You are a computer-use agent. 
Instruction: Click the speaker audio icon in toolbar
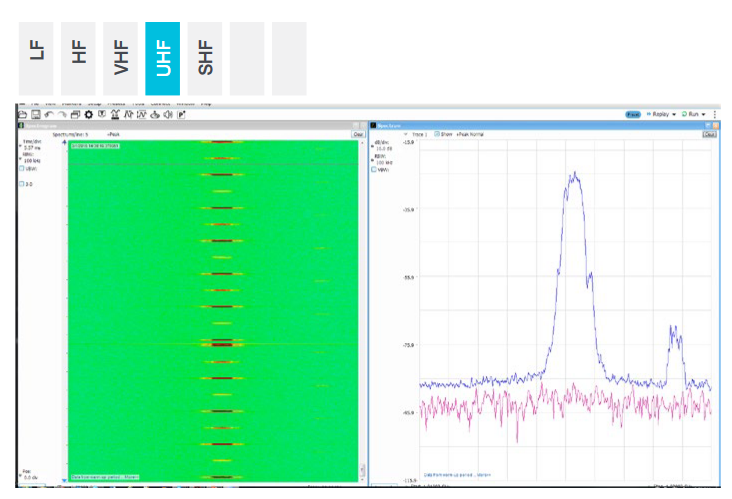pyautogui.click(x=168, y=115)
